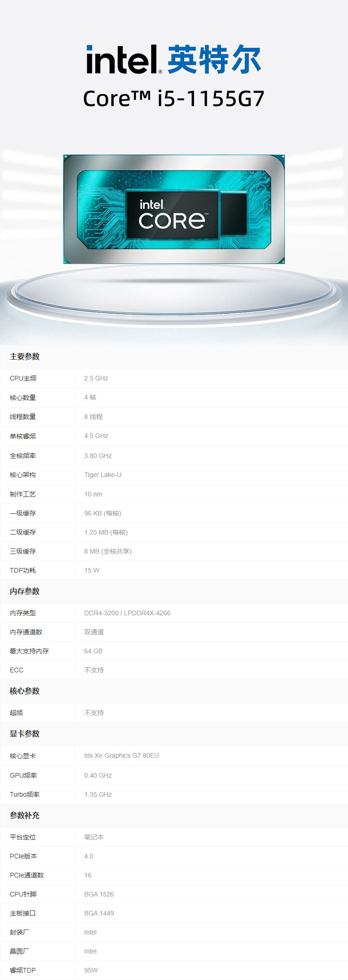Click the CPU针脚 value BGA 1526
Image resolution: width=348 pixels, height=980 pixels.
(x=99, y=894)
